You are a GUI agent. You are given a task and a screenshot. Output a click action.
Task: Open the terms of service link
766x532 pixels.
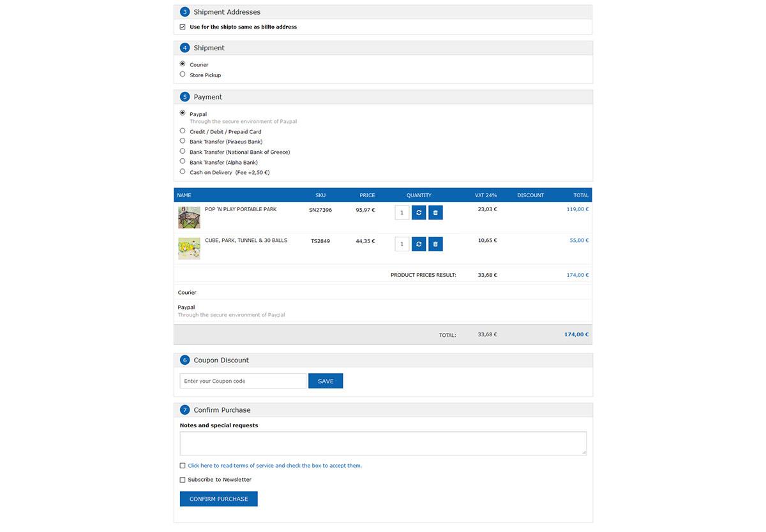click(x=274, y=466)
